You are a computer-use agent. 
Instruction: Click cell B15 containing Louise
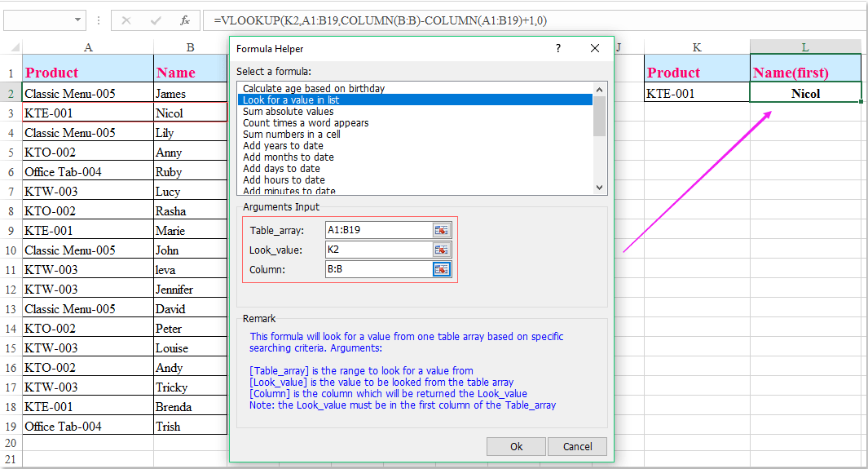point(190,347)
